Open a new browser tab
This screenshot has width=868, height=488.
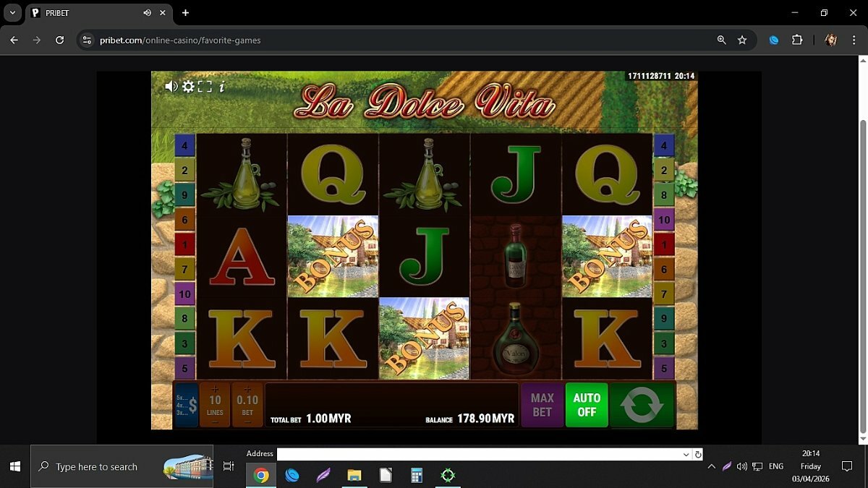pyautogui.click(x=185, y=13)
